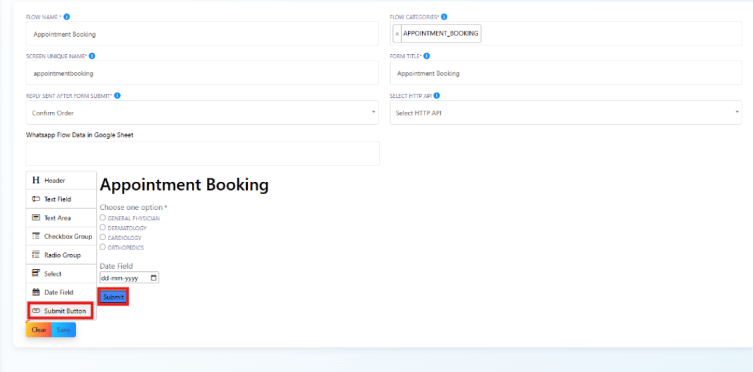The image size is (753, 372).
Task: Add a Radio Group component
Action: point(61,255)
